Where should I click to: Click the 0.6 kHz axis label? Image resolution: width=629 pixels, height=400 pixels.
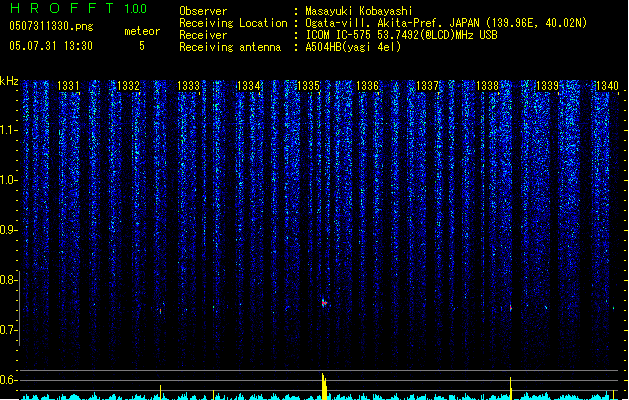(8, 380)
